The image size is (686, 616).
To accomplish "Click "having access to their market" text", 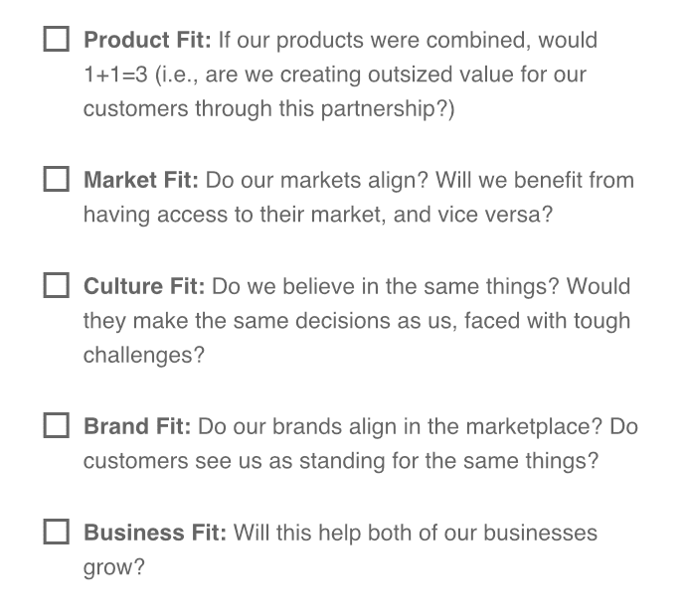I will pos(231,215).
